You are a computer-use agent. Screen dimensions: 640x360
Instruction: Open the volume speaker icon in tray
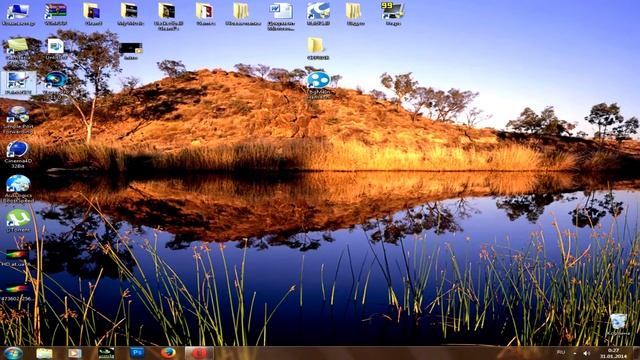(x=587, y=353)
